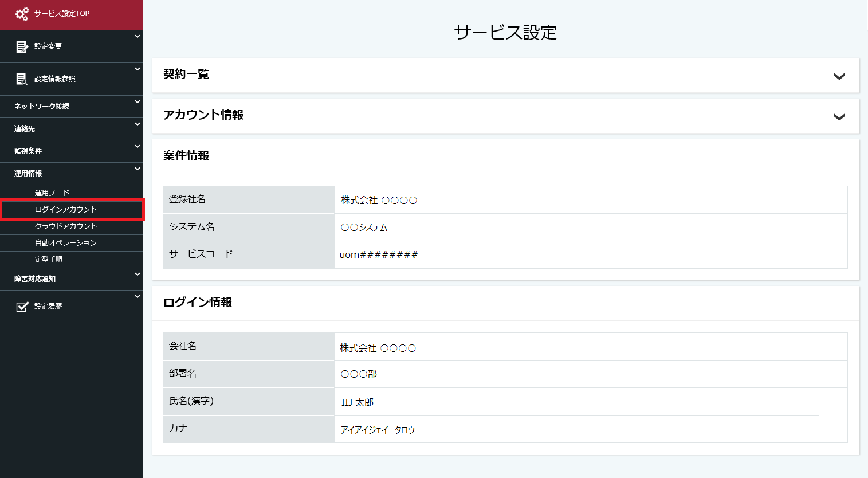Open 自動オペレーション submenu item
Image resolution: width=868 pixels, height=478 pixels.
[x=72, y=243]
